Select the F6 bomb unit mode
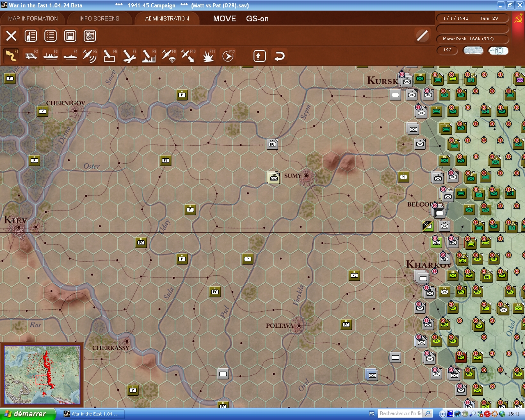The height and width of the screenshot is (420, 525). [110, 56]
